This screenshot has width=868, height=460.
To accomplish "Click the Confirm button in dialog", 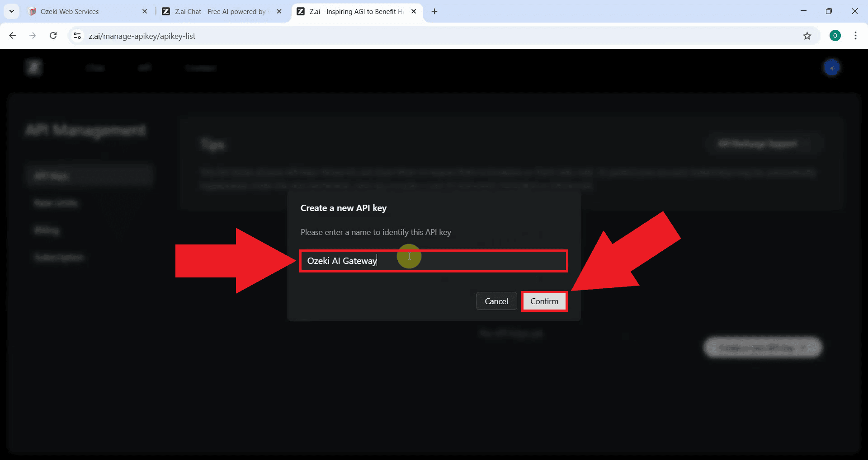I will pos(544,301).
